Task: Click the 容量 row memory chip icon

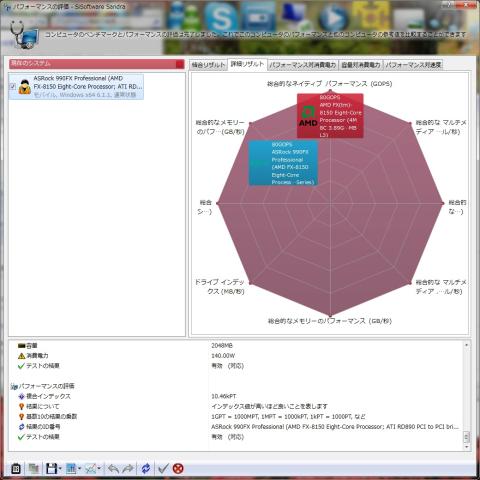Action: (x=21, y=346)
